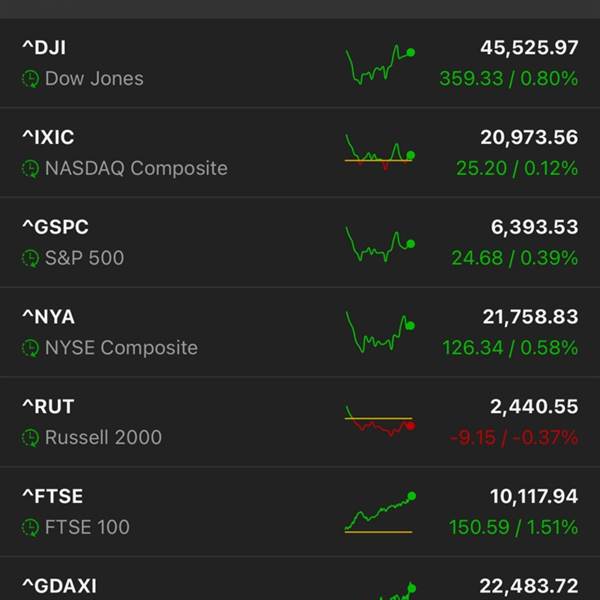This screenshot has width=600, height=600.
Task: Open the Dow Jones sparkline chart
Action: click(379, 65)
